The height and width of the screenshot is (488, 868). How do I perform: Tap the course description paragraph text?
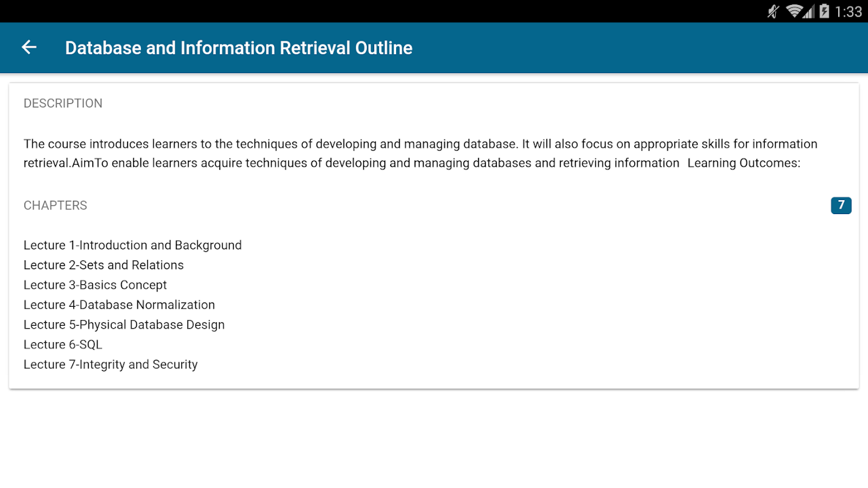pos(412,154)
